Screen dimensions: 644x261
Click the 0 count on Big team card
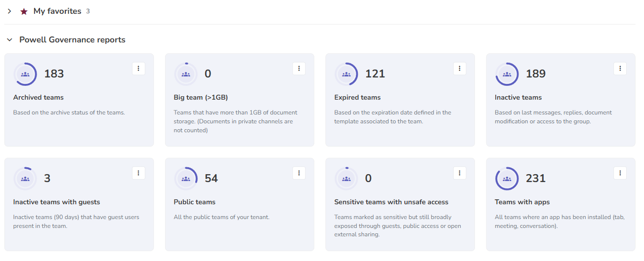coord(208,74)
